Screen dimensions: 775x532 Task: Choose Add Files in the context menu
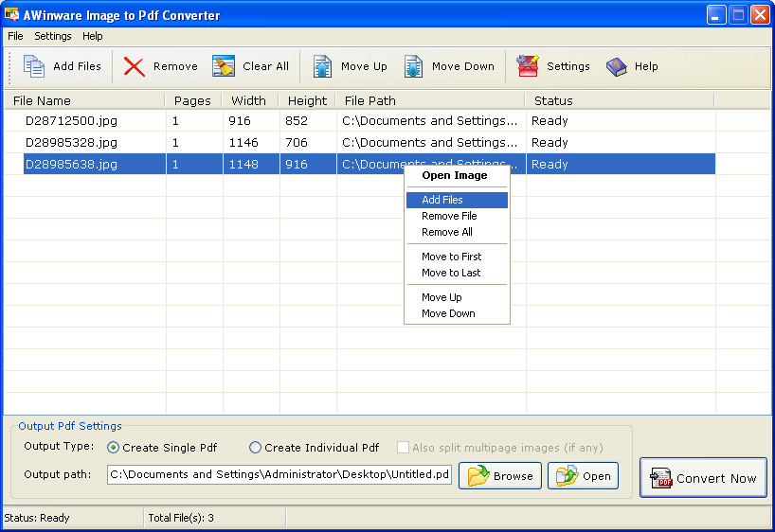tap(457, 200)
